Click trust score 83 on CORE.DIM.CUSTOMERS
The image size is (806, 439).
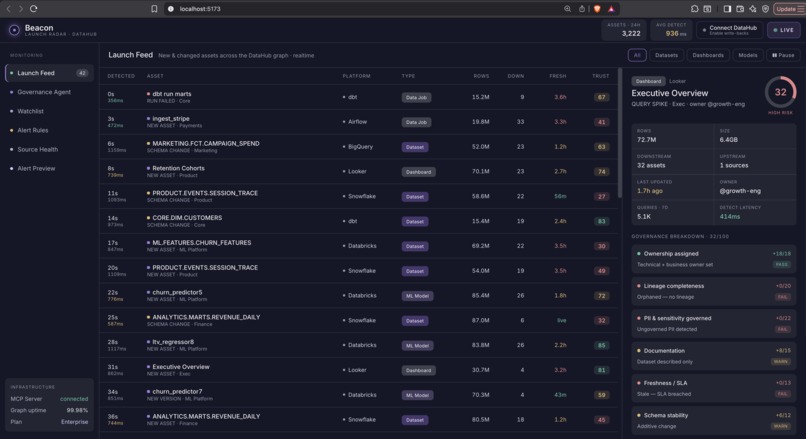(x=601, y=222)
